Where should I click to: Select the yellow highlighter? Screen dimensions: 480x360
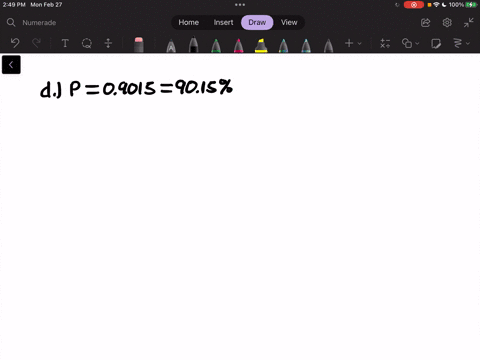[261, 46]
